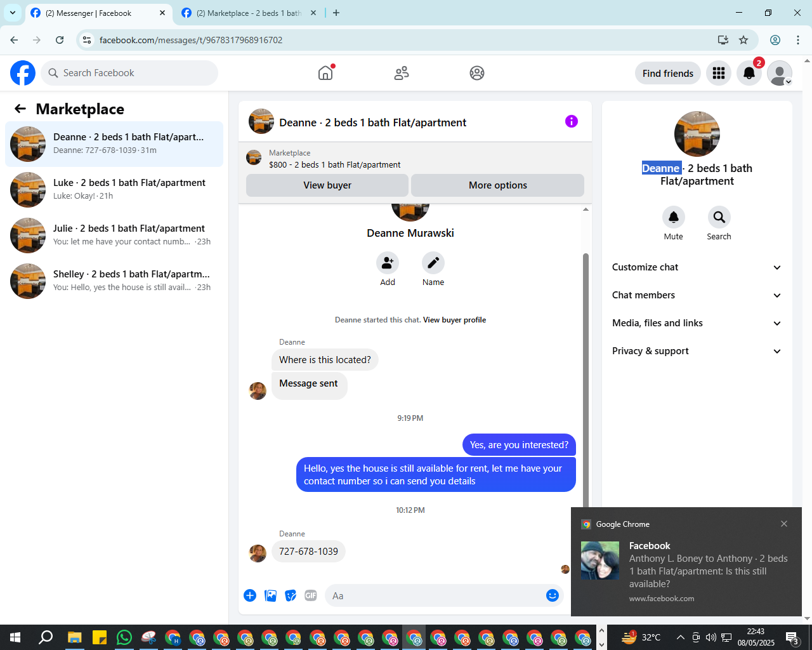Viewport: 812px width, 650px height.
Task: Mute this conversation with the bell icon
Action: click(674, 217)
